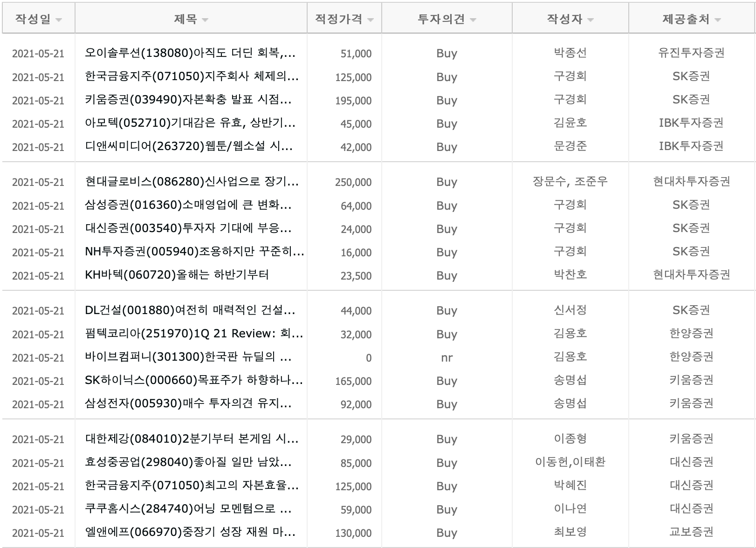
Task: Open the 바이브컴퍼니(301300) report title
Action: (188, 357)
